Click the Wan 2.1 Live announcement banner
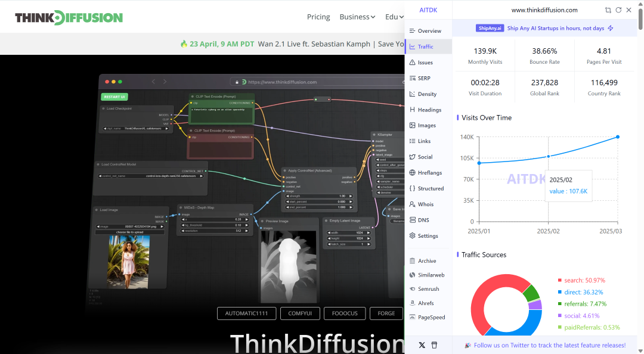 point(292,44)
